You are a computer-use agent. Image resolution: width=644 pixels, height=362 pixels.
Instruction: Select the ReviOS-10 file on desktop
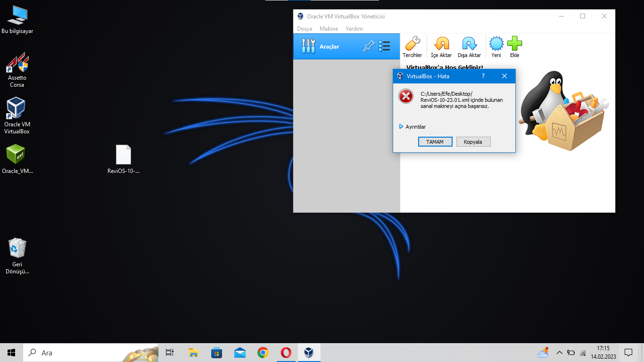tap(124, 159)
